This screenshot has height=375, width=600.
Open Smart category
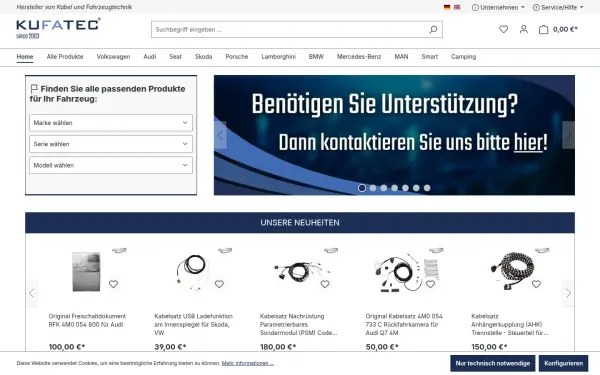coord(429,57)
